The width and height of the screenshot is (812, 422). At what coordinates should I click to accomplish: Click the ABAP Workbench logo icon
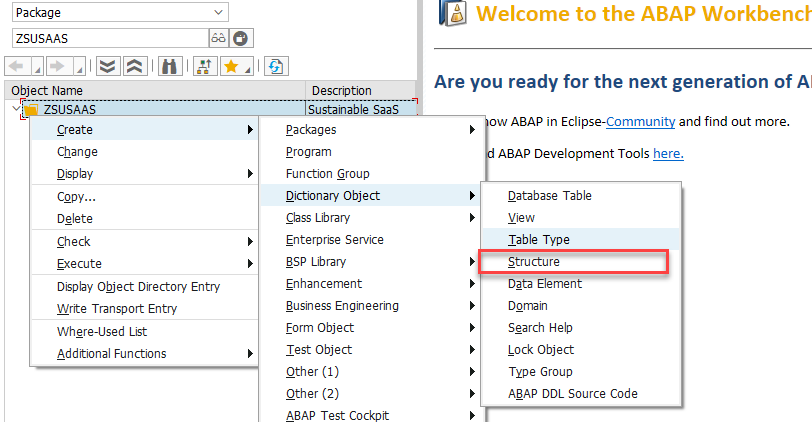[x=454, y=13]
